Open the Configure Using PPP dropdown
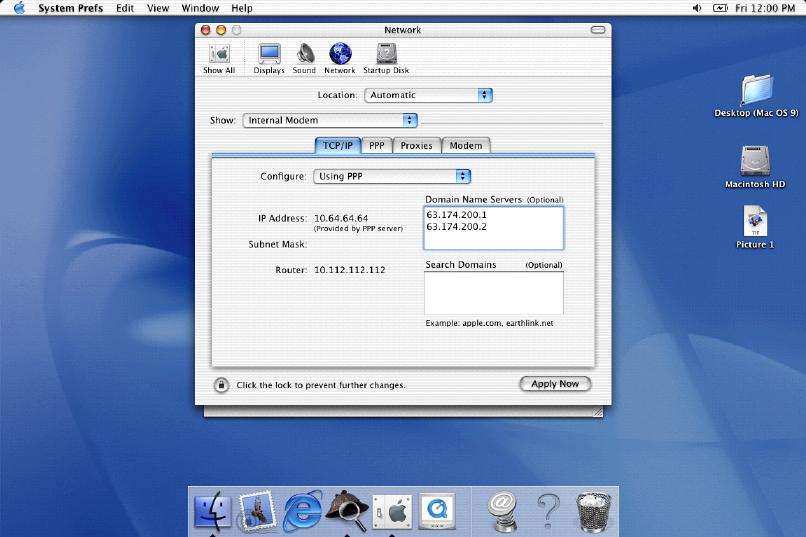Viewport: 806px width, 537px height. coord(392,176)
